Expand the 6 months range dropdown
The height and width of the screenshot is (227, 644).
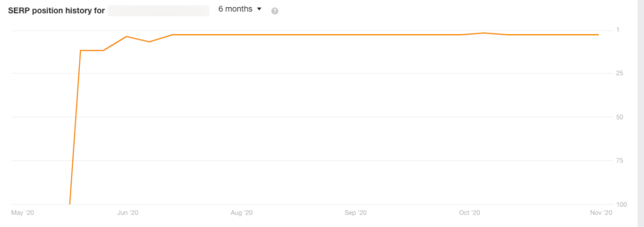pyautogui.click(x=240, y=9)
